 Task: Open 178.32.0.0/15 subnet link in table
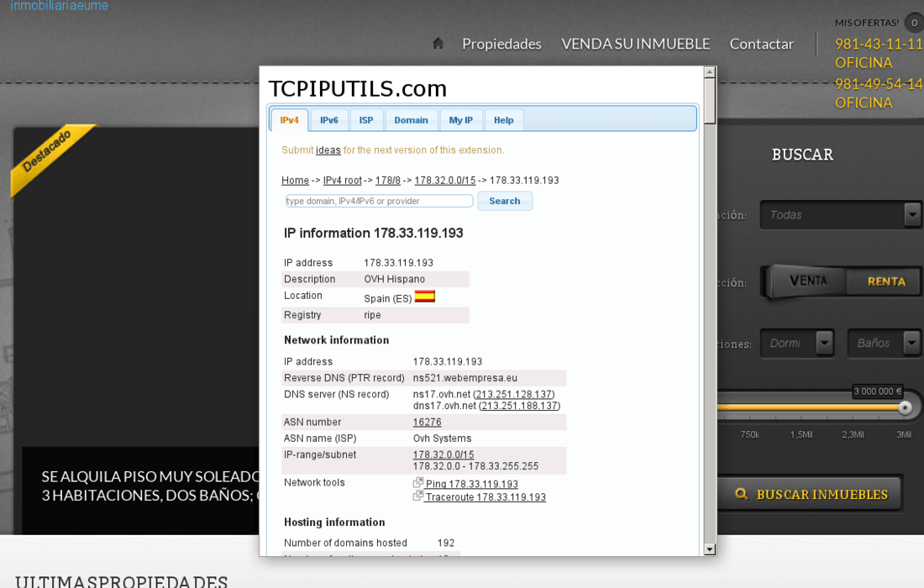(444, 454)
